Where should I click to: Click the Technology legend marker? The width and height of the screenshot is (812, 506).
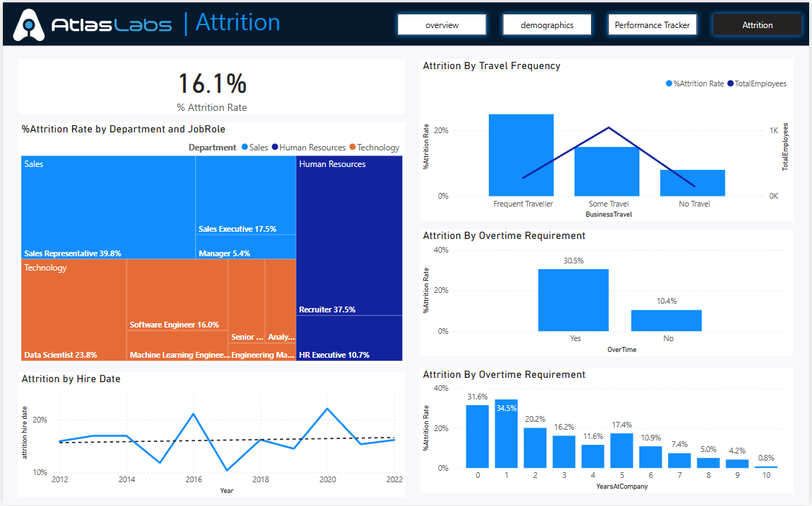click(353, 148)
